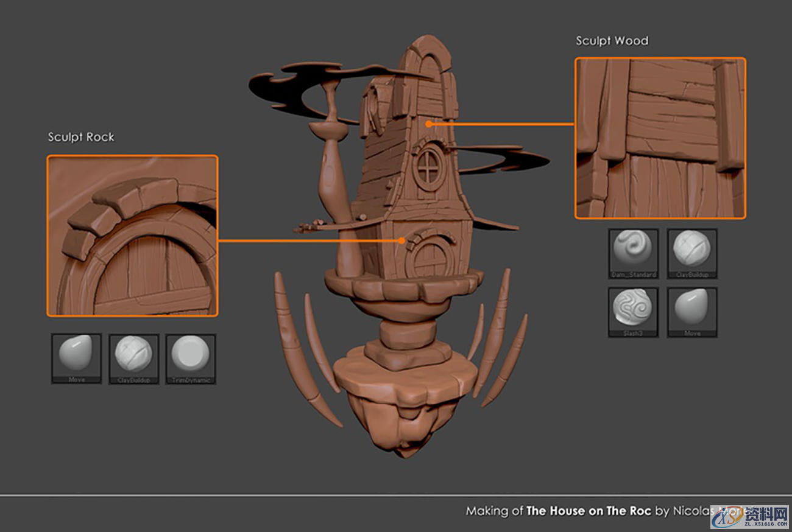Image resolution: width=792 pixels, height=532 pixels.
Task: Click the orange callout dot on wood wall
Action: tap(429, 124)
